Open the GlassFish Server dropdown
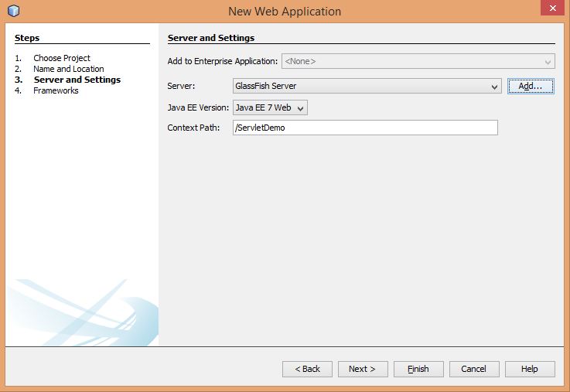This screenshot has width=570, height=392. pyautogui.click(x=367, y=87)
